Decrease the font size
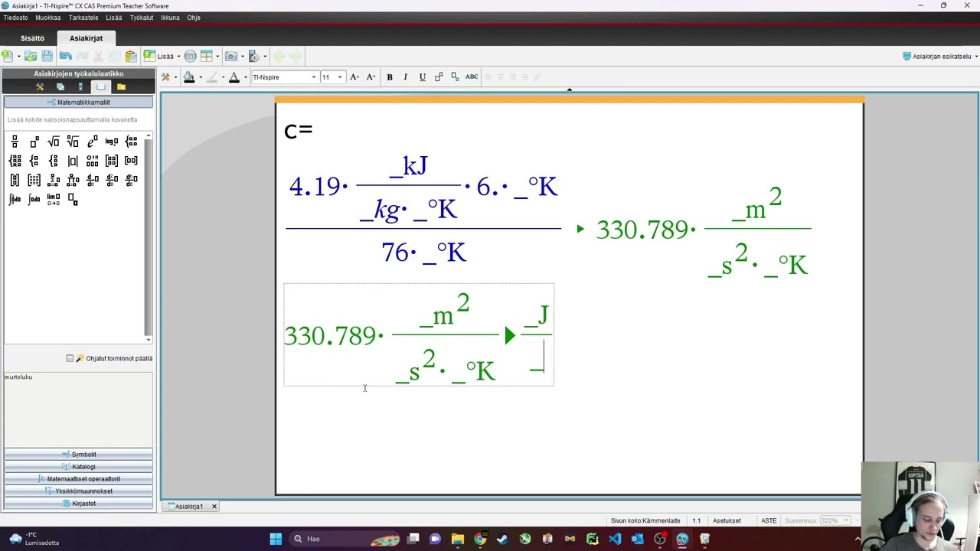The image size is (980, 551). (x=371, y=77)
